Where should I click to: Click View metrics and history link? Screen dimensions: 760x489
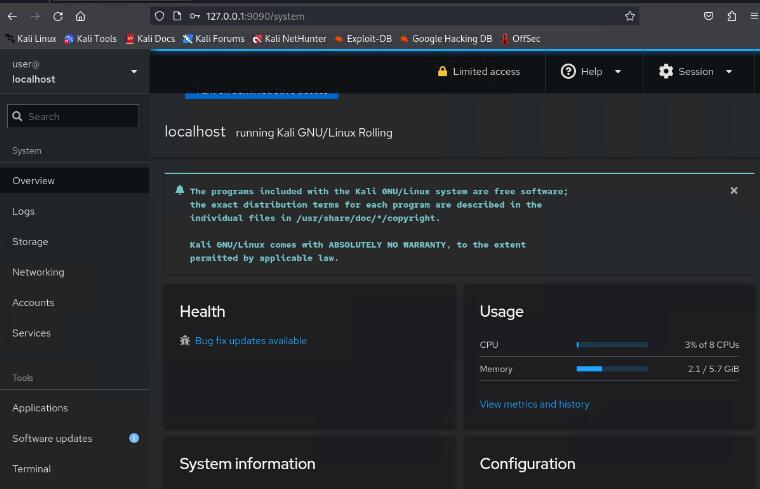[534, 404]
